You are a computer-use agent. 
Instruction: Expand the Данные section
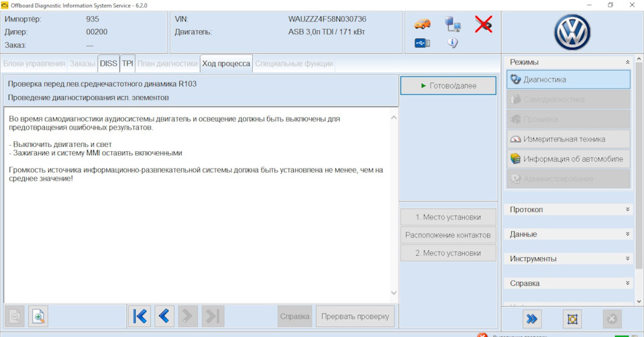[628, 234]
